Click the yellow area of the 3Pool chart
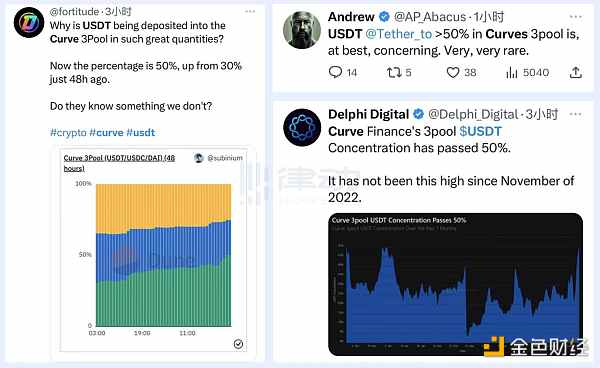 tap(163, 205)
